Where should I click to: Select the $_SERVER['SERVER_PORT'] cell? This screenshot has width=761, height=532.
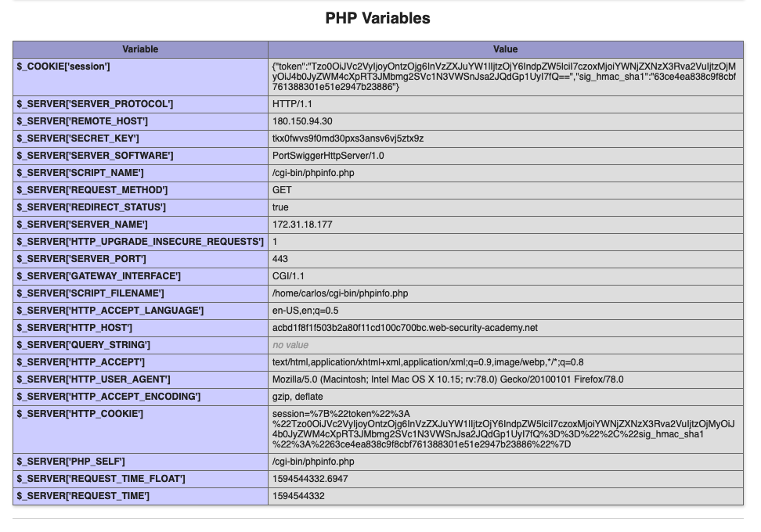[x=140, y=259]
